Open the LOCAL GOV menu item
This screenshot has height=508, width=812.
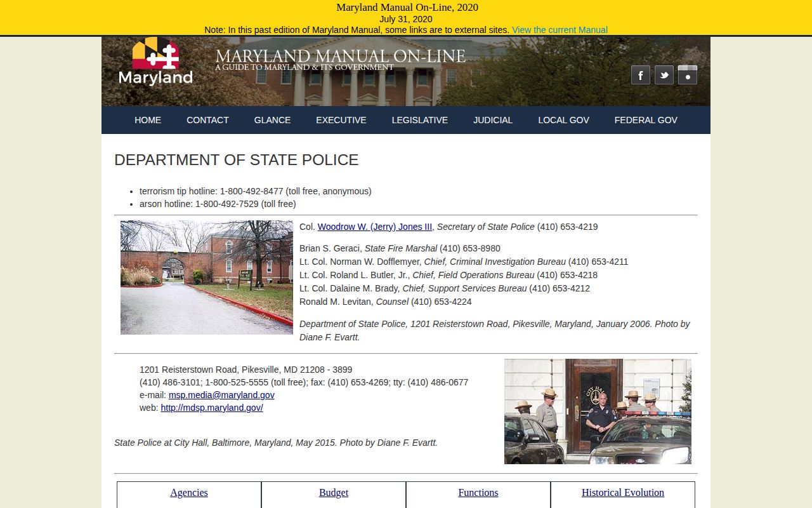click(563, 120)
